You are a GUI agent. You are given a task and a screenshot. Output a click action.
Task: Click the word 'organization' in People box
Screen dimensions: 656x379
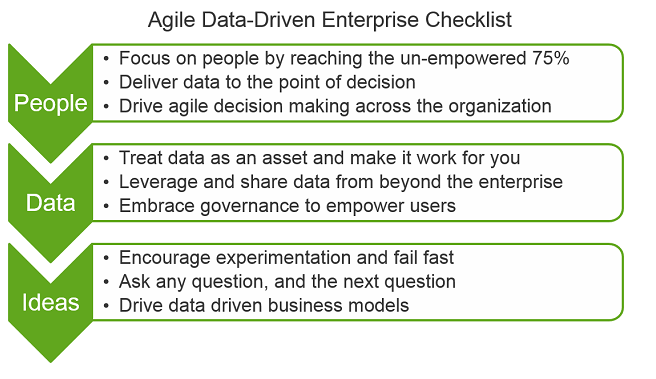500,106
